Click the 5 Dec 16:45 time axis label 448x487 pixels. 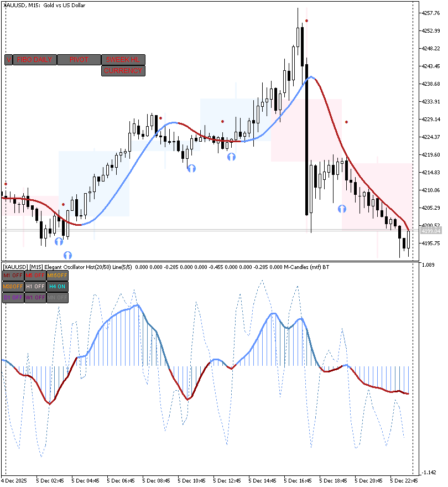[298, 481]
